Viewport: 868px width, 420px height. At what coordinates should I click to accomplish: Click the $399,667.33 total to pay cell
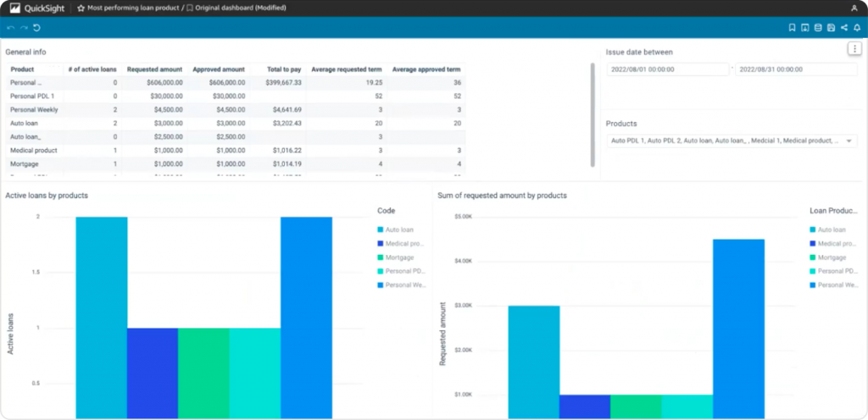[283, 82]
